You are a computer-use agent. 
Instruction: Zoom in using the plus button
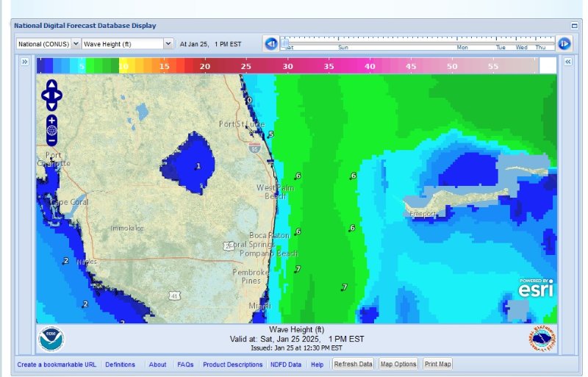click(51, 120)
